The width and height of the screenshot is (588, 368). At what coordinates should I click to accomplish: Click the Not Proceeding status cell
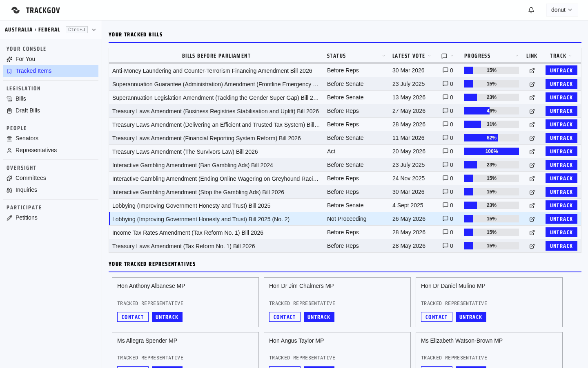[x=347, y=219]
